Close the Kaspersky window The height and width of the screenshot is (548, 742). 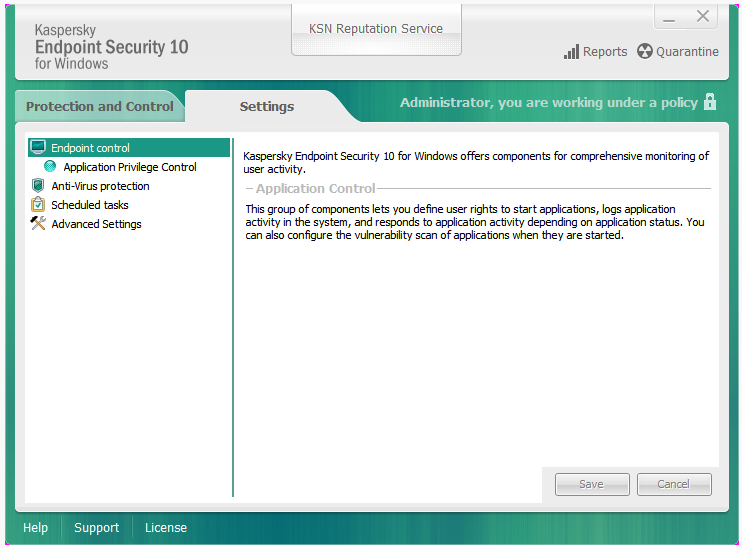click(703, 16)
